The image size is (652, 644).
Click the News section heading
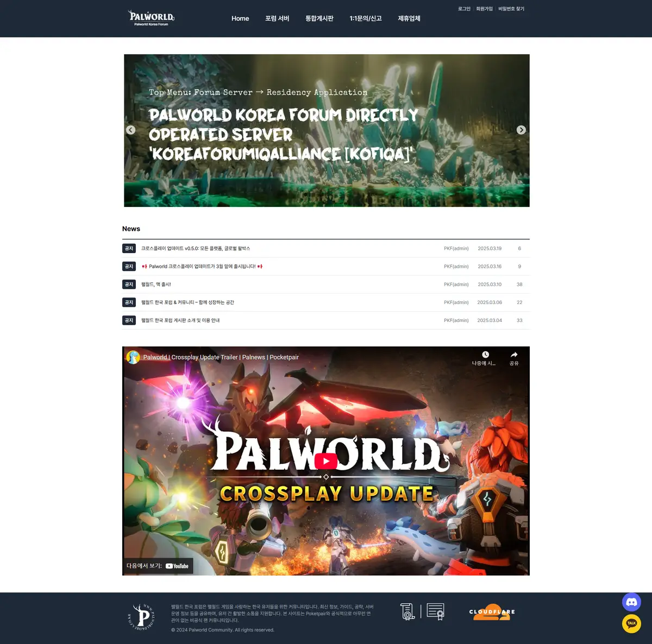click(131, 229)
